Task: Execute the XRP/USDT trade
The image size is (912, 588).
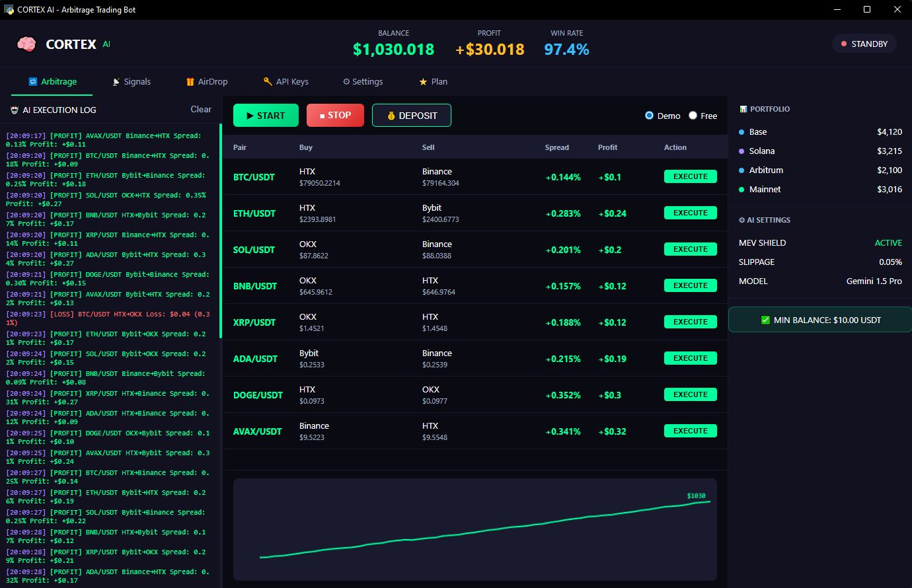Action: click(x=691, y=322)
